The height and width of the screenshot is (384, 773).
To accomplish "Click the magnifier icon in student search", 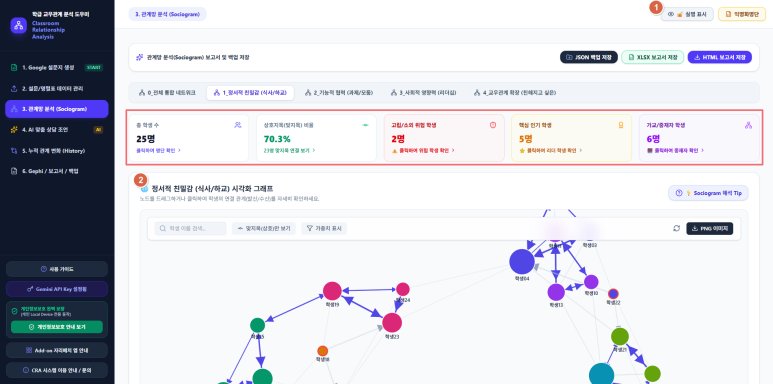I will (x=163, y=228).
